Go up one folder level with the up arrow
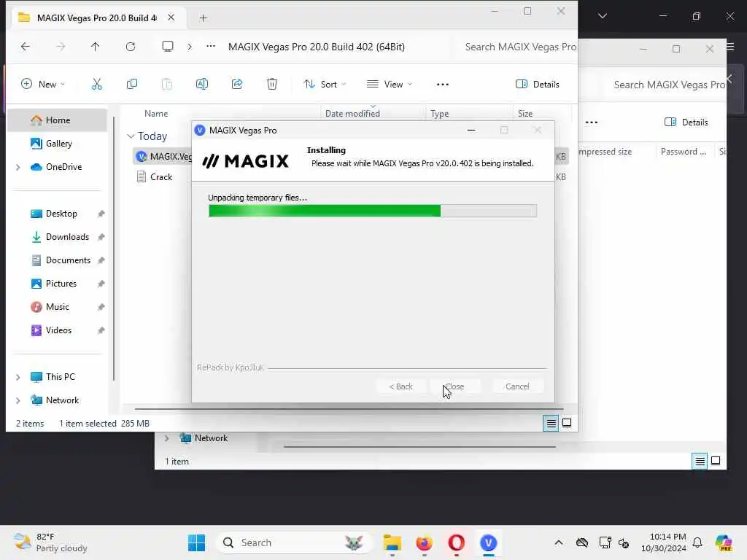The width and height of the screenshot is (747, 560). [x=96, y=46]
